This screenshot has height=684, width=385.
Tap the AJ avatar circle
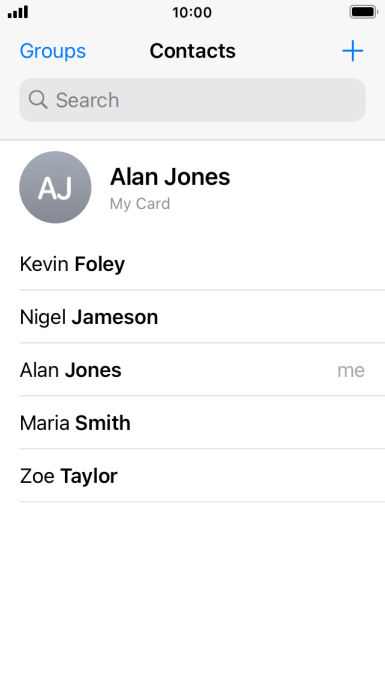[x=55, y=187]
